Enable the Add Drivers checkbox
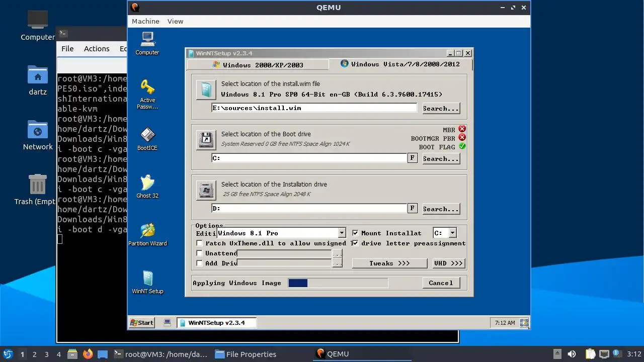The image size is (644, 362). [x=199, y=263]
